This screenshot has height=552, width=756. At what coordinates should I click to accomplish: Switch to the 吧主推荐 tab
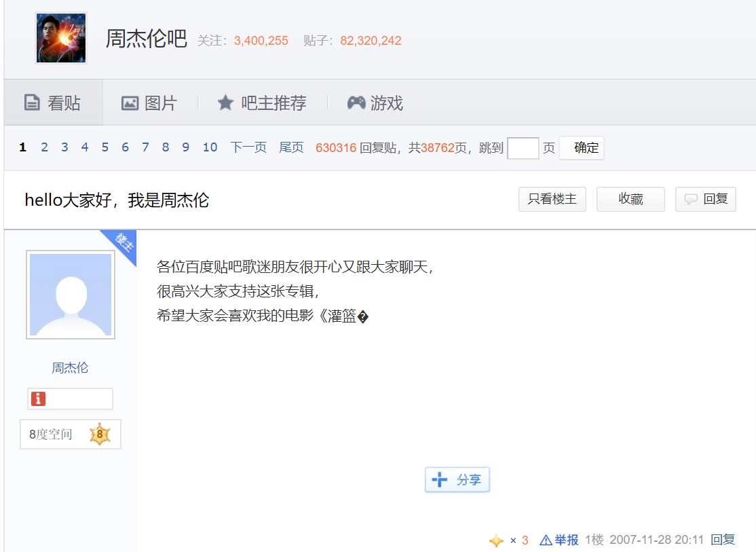[x=262, y=103]
